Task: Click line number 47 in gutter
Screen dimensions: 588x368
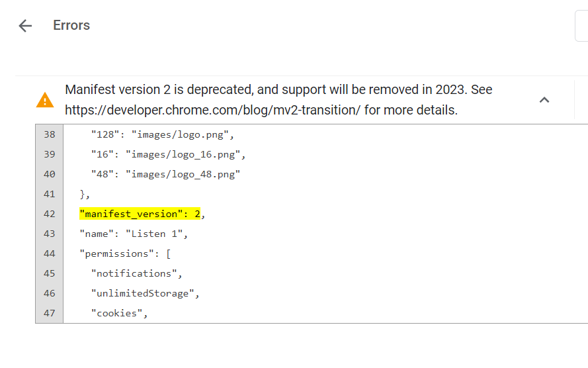Action: [50, 313]
